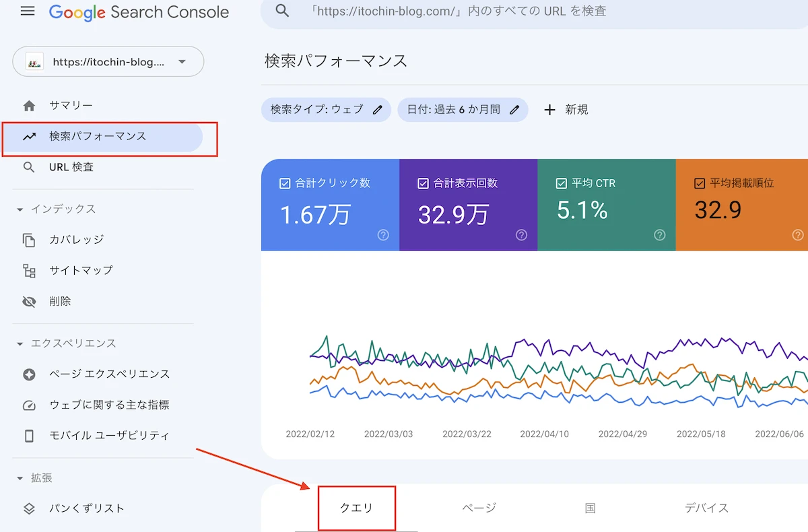This screenshot has width=808, height=532.
Task: Switch to the デバイス tab
Action: pos(707,508)
